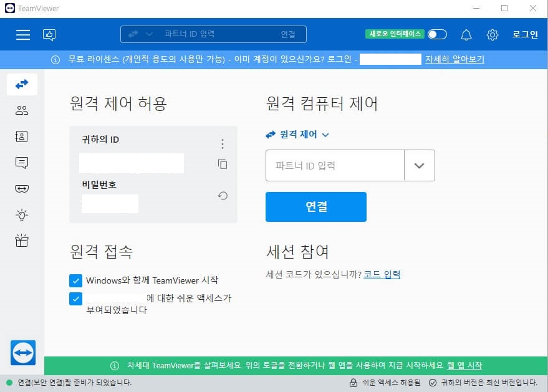Screen dimensions: 548x392
Task: Click the 원격 제어 허용 heading
Action: click(118, 103)
